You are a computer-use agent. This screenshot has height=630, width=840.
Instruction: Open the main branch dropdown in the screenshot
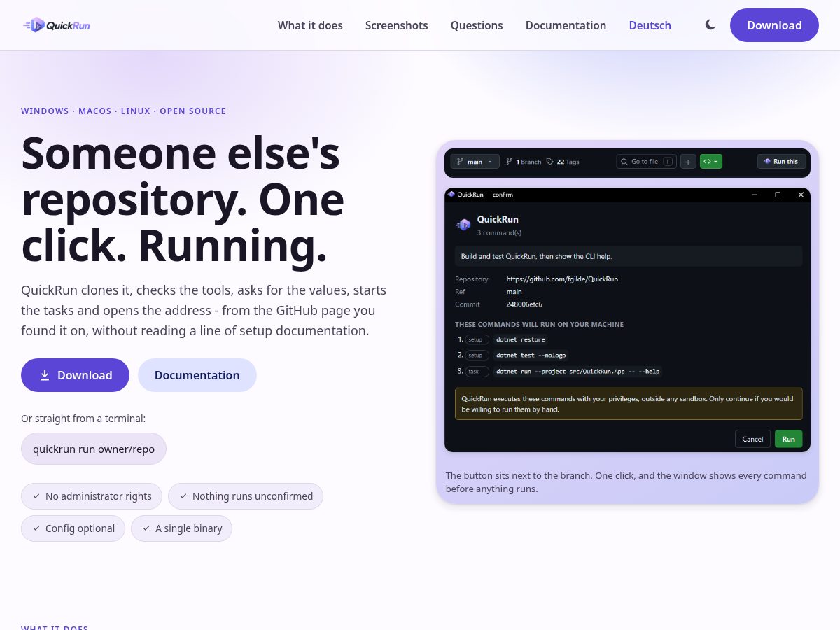[475, 162]
